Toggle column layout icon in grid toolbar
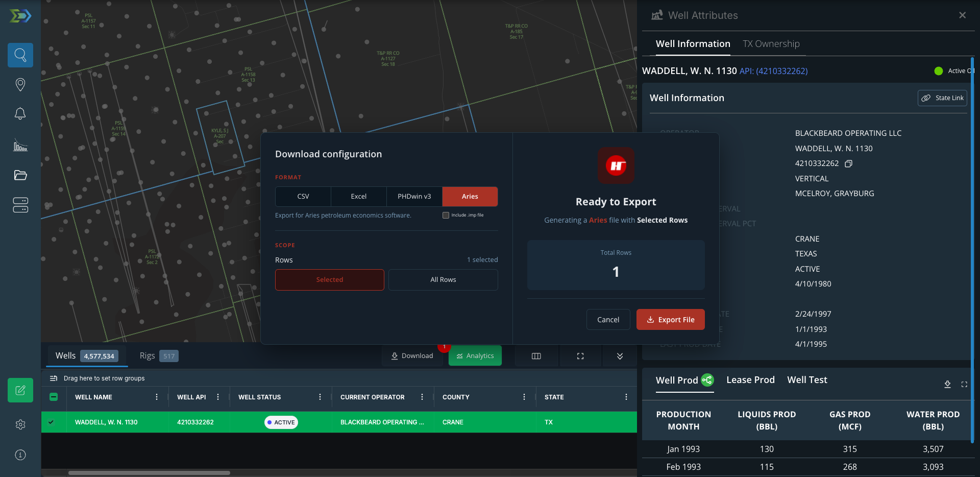The image size is (980, 477). pos(536,356)
